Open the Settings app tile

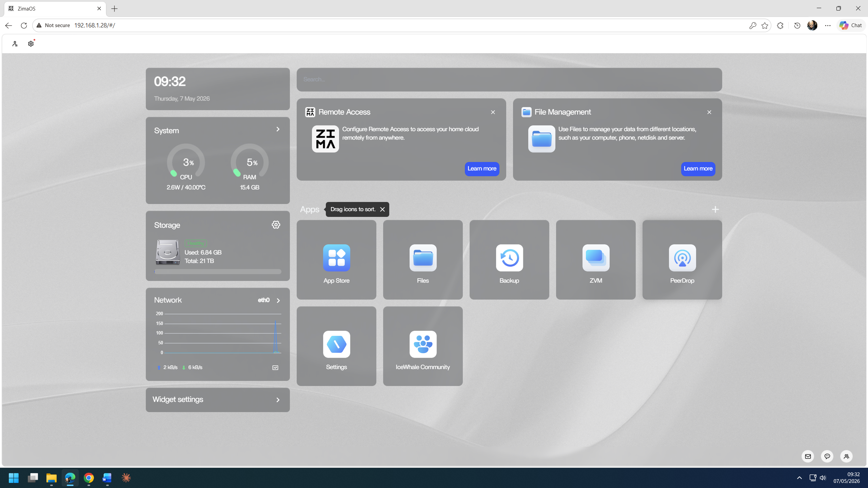[336, 346]
